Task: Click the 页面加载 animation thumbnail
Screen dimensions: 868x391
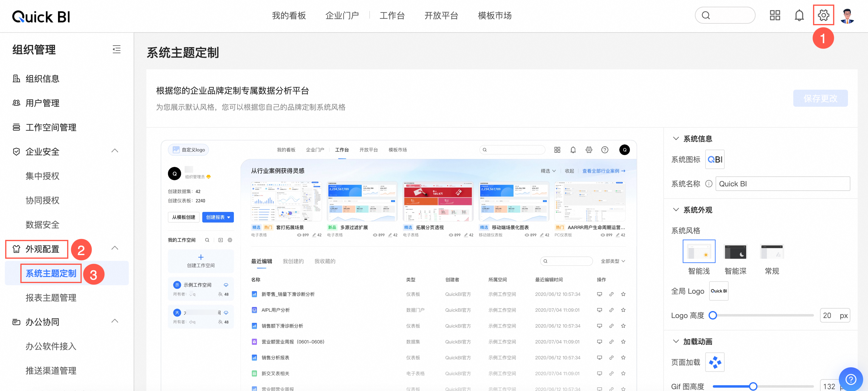Action: pos(715,362)
